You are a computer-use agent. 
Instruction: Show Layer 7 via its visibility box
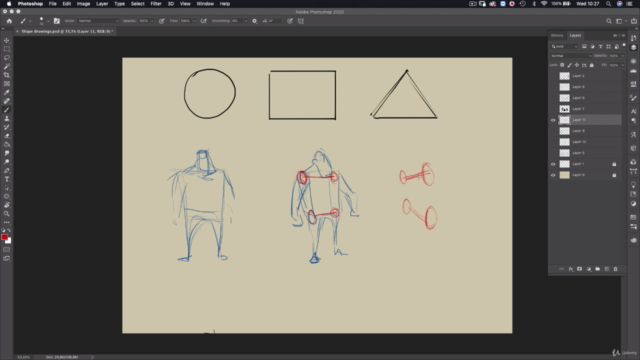point(553,109)
